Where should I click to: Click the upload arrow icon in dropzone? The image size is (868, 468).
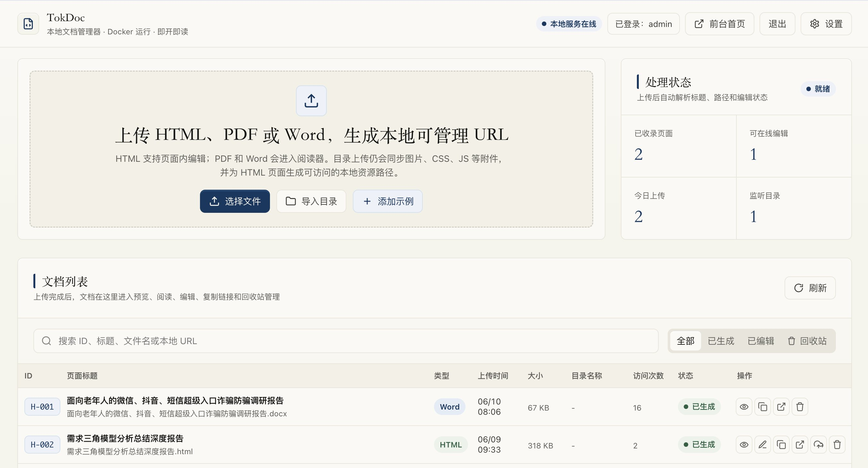(311, 101)
